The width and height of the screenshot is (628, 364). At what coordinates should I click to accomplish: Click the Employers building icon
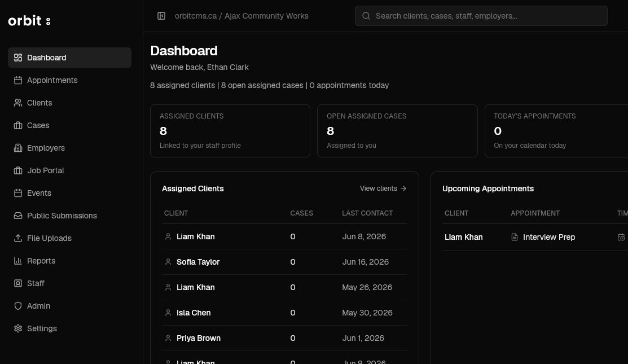(x=18, y=148)
